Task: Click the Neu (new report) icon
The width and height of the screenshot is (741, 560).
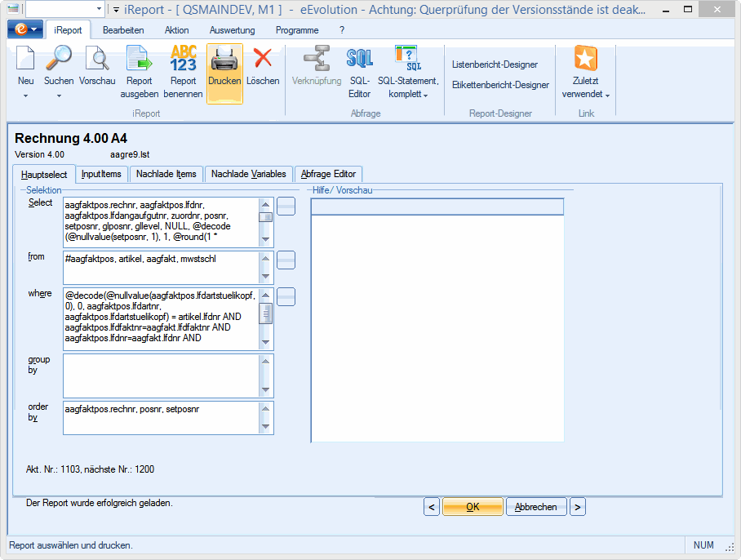Action: click(25, 59)
